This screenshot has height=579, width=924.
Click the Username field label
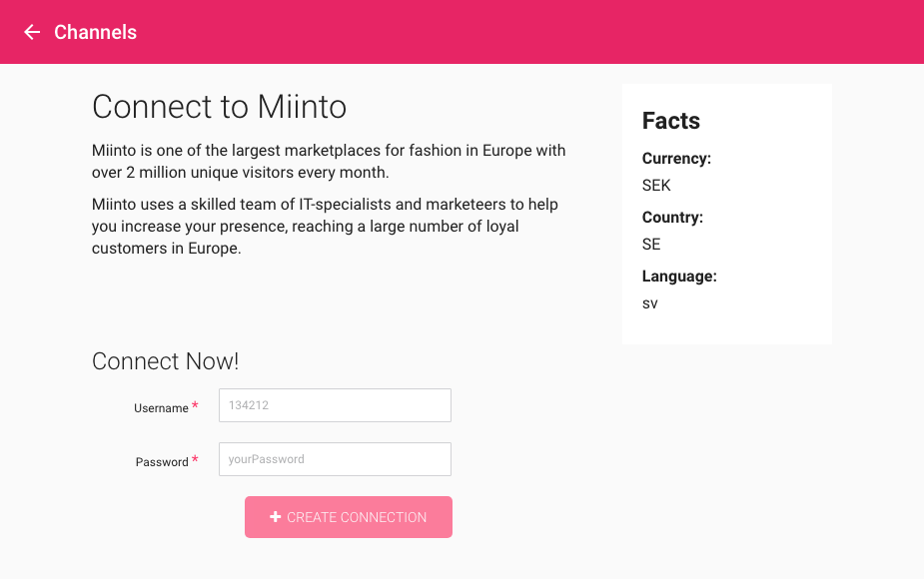(x=161, y=408)
